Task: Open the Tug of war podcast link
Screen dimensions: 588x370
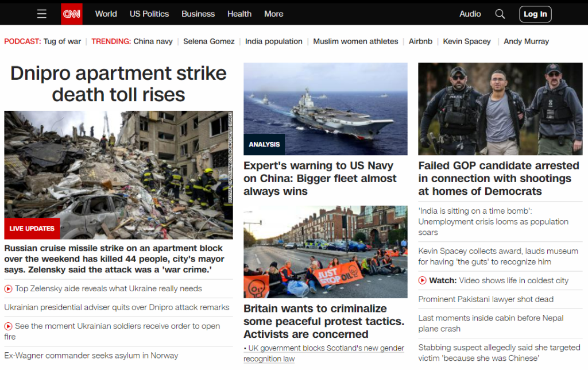Action: pyautogui.click(x=62, y=41)
